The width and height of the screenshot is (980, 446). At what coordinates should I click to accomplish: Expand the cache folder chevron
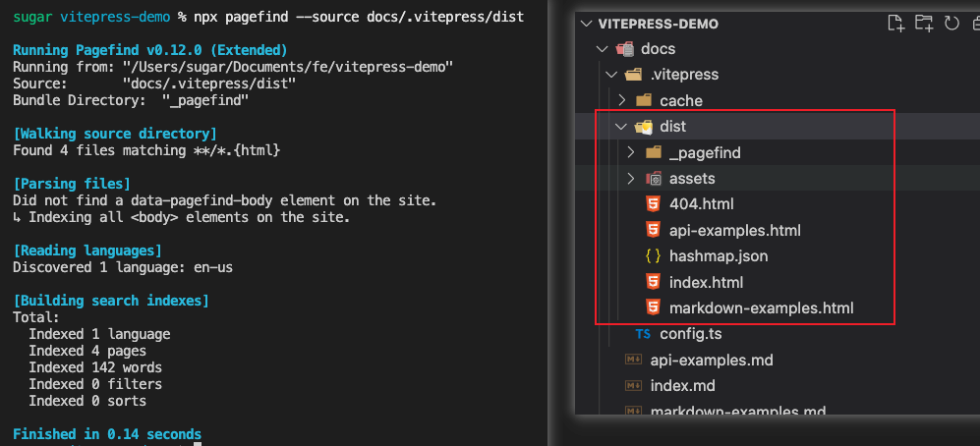click(621, 100)
